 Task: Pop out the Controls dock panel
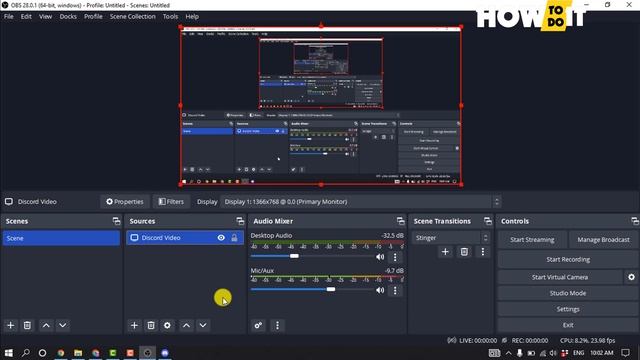635,221
